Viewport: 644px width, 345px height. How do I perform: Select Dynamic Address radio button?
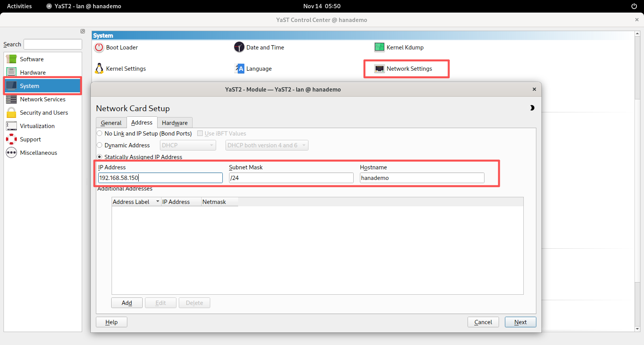[x=99, y=145]
